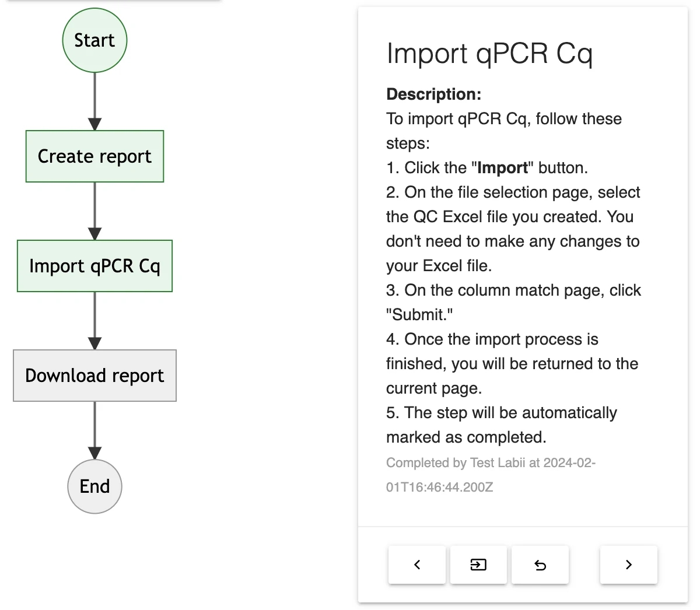700x610 pixels.
Task: Open the Create report workflow step
Action: coord(94,156)
